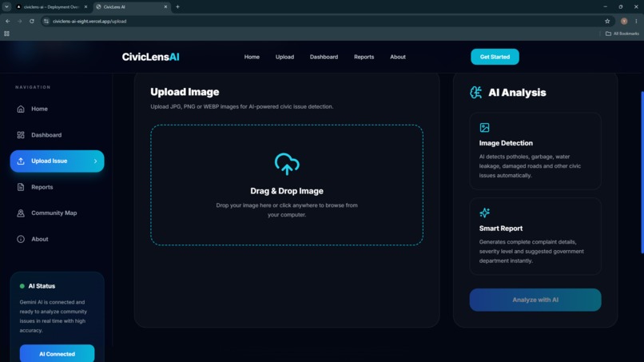
Task: Click the Community Map pin icon
Action: (21, 213)
